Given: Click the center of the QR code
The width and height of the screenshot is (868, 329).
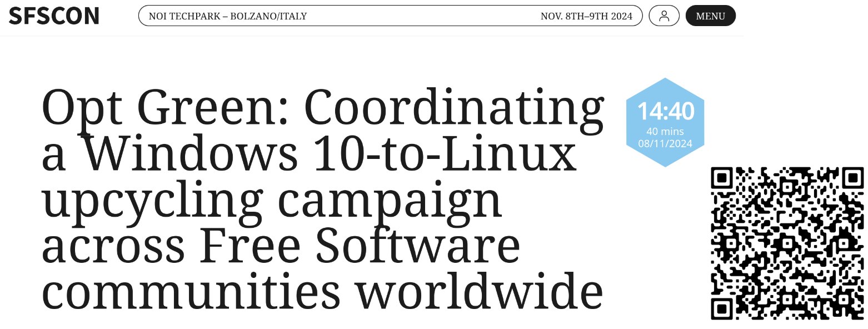Looking at the screenshot, I should click(x=787, y=243).
